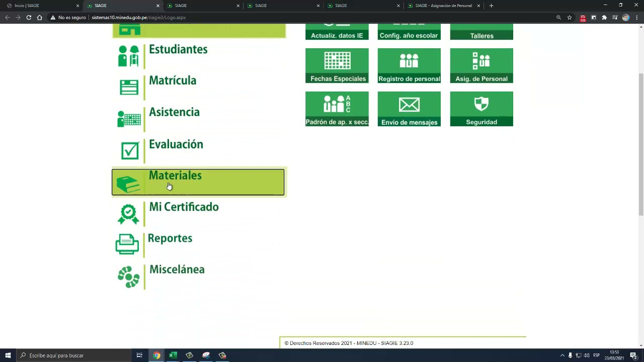Open the Chrome three-dot menu
644x362 pixels.
point(636,17)
